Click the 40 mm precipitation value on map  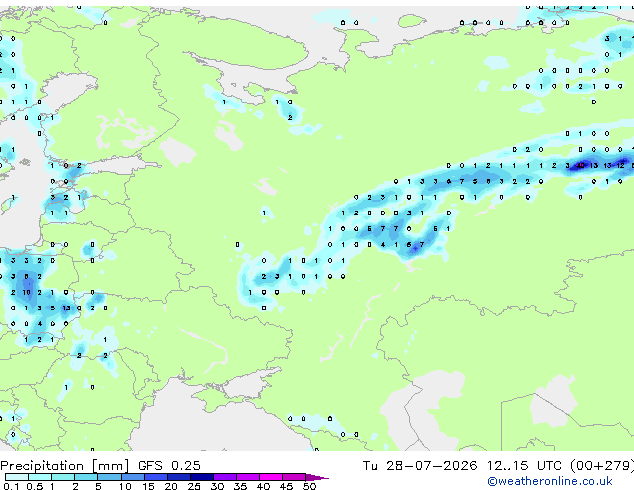point(581,165)
